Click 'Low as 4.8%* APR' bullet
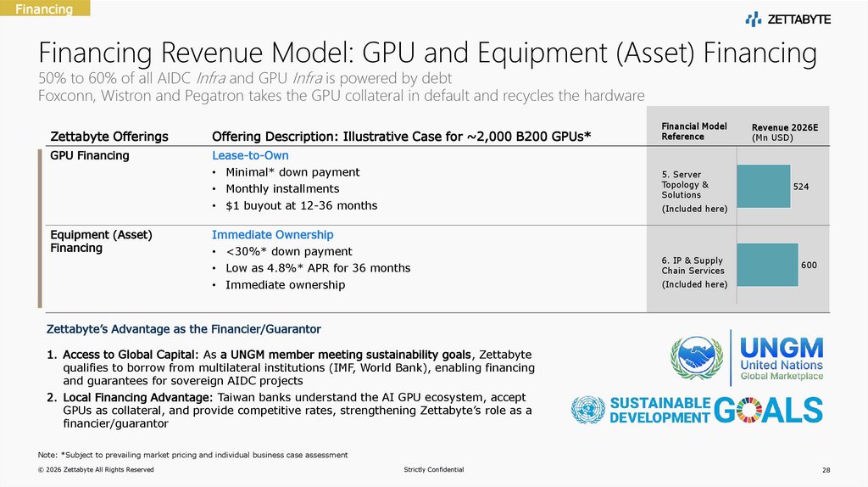This screenshot has width=868, height=487. (x=318, y=268)
